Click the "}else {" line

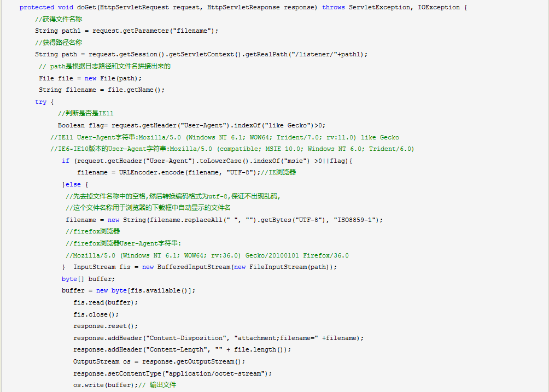(75, 184)
